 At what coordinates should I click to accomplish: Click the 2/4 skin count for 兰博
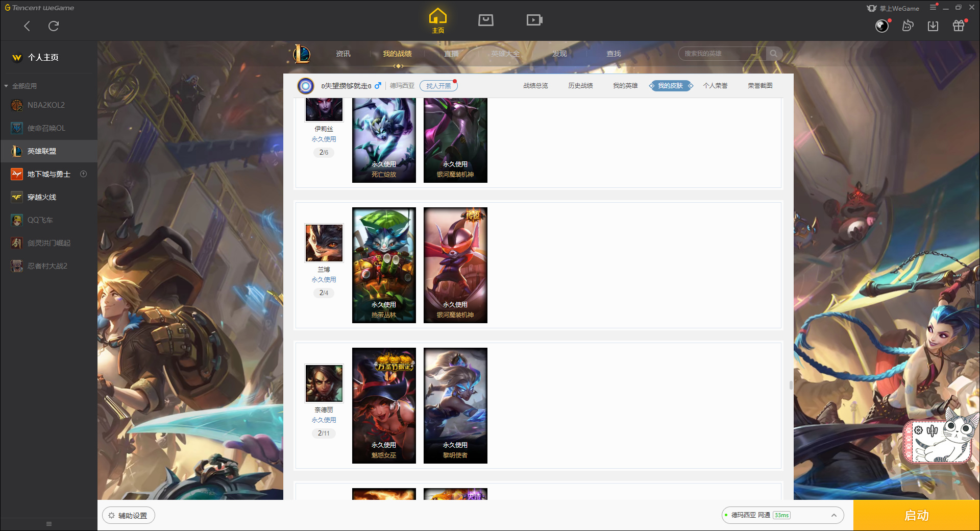(324, 293)
